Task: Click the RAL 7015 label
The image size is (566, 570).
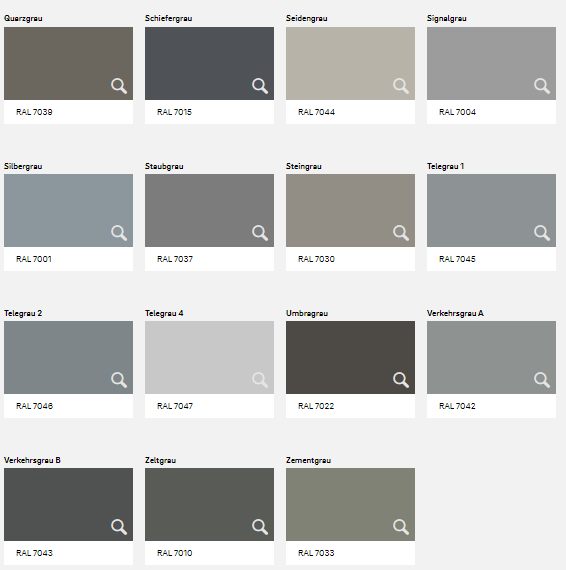Action: pos(174,112)
